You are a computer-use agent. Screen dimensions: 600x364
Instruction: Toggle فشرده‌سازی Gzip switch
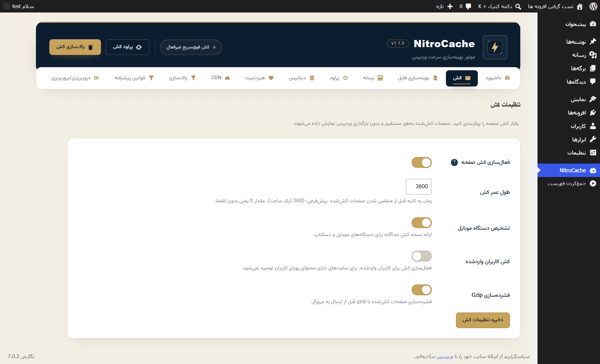click(422, 290)
